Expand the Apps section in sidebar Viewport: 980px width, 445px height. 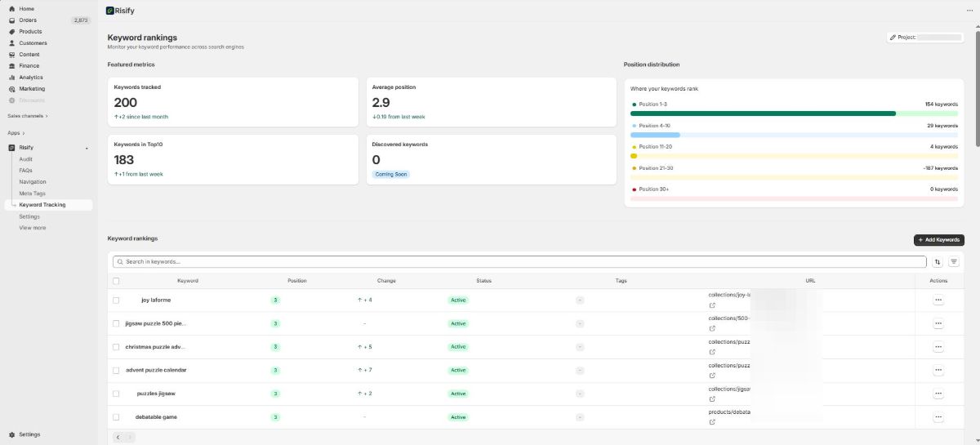click(x=16, y=132)
